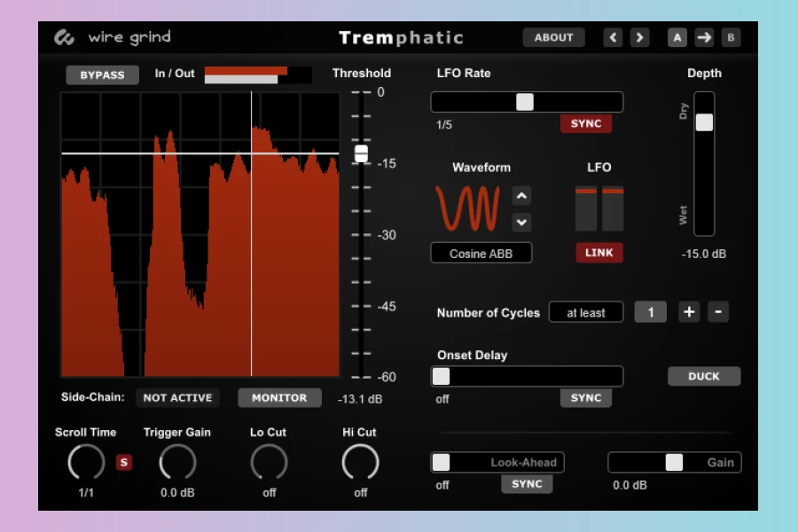Click the red waveform shape display
The width and height of the screenshot is (798, 532).
point(467,208)
